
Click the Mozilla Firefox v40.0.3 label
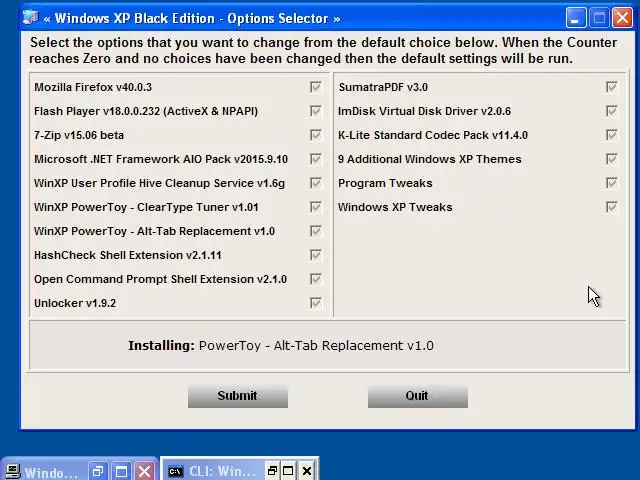93,87
